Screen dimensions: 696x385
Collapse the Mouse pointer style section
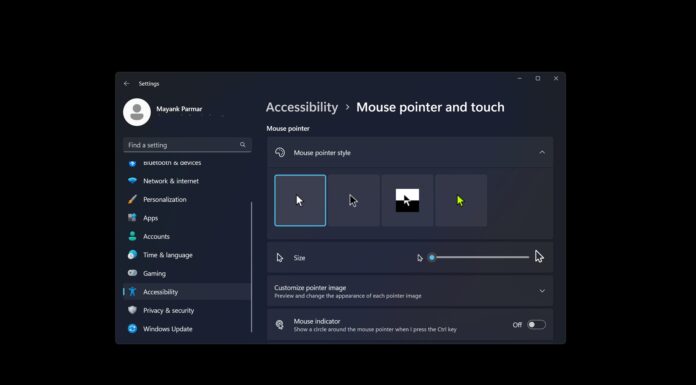(542, 152)
